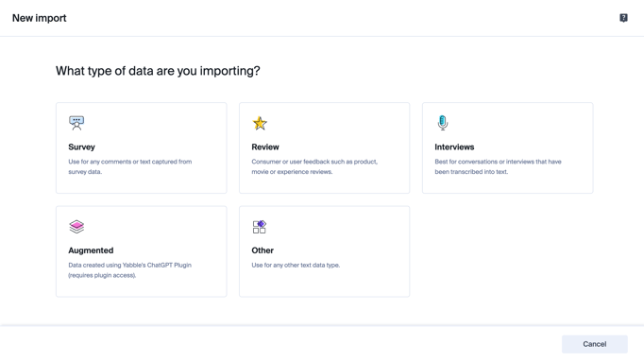Click the microphone Interviews icon
Image resolution: width=644 pixels, height=362 pixels.
442,123
